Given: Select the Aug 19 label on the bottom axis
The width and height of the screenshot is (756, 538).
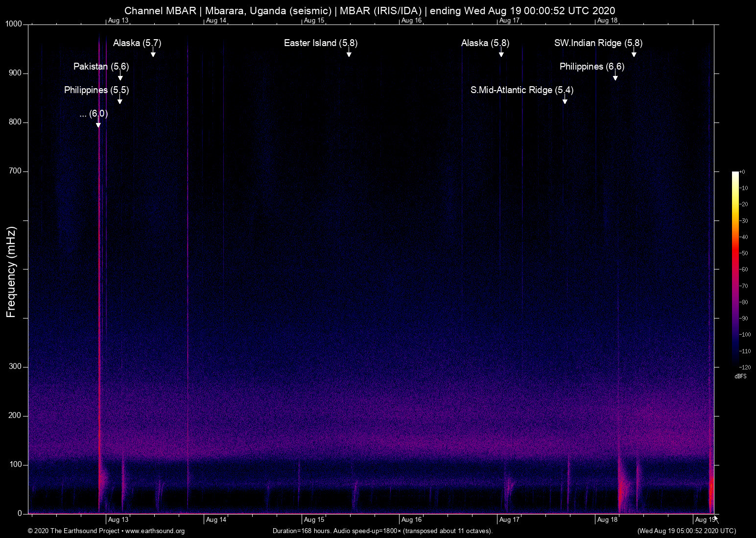Looking at the screenshot, I should click(705, 520).
